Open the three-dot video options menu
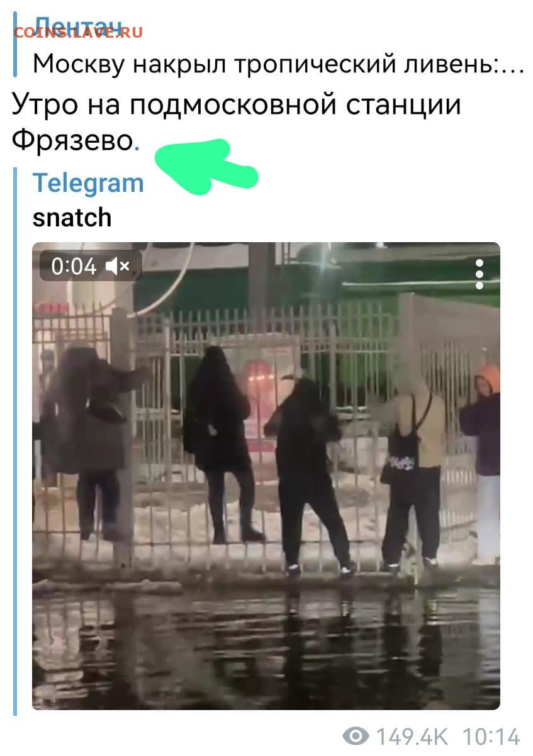Viewport: 533px width, 756px height. pos(480,274)
